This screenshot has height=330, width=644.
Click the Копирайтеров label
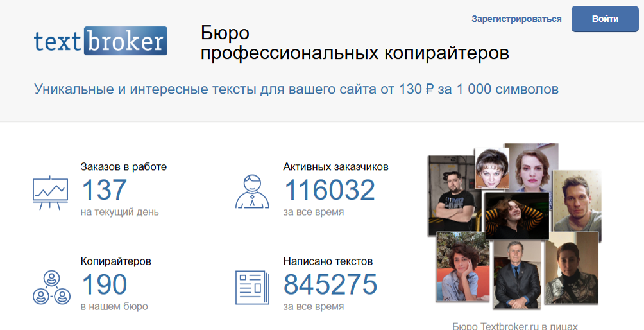click(116, 261)
